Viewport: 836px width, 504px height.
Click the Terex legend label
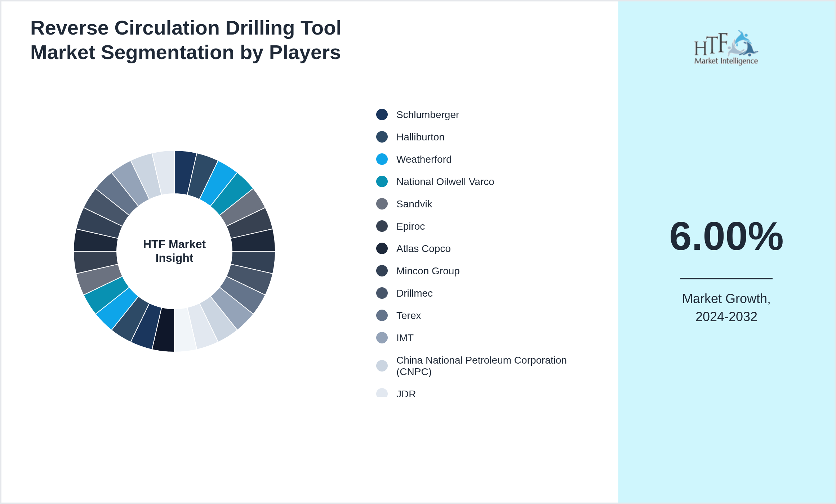[409, 315]
